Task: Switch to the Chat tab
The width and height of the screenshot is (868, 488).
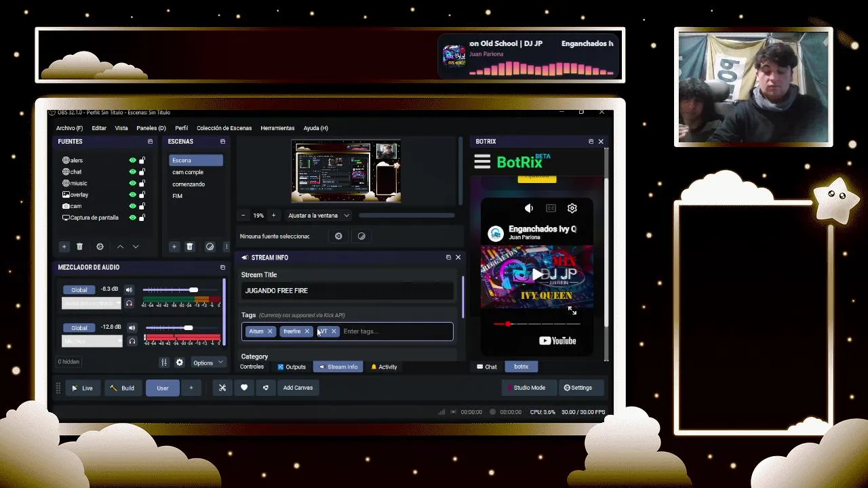Action: point(487,367)
